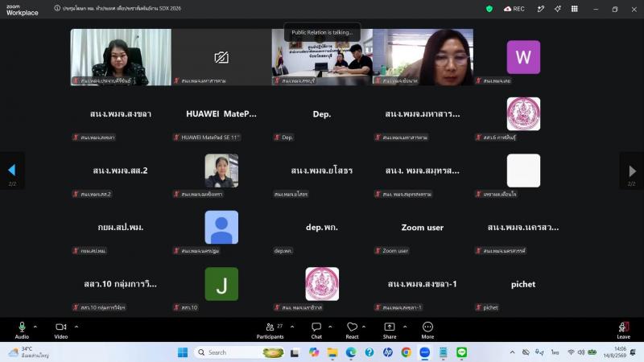Select the Zoom user participant tile

tap(423, 227)
